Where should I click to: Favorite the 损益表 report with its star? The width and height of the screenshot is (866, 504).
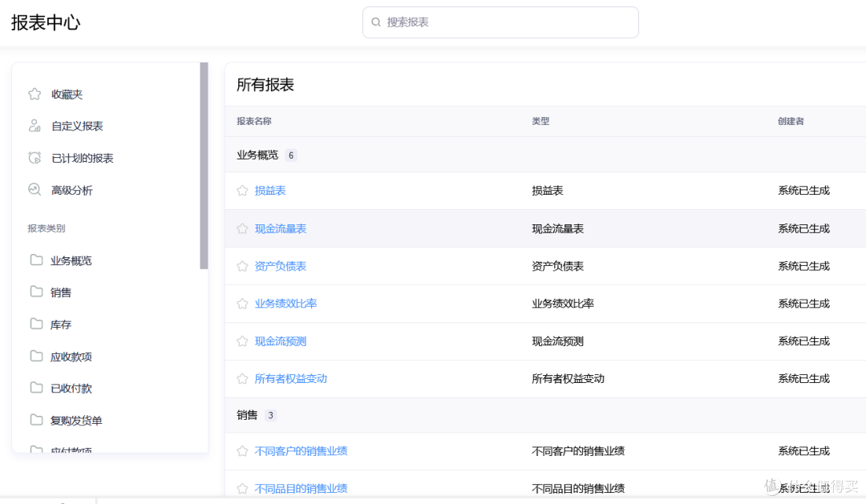[x=242, y=191]
